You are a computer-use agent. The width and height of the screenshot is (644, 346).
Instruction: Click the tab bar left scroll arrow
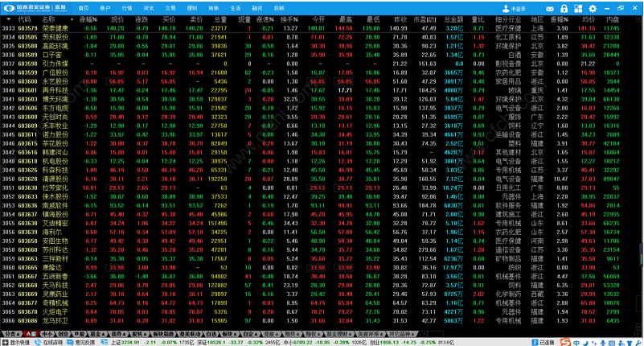(425, 334)
